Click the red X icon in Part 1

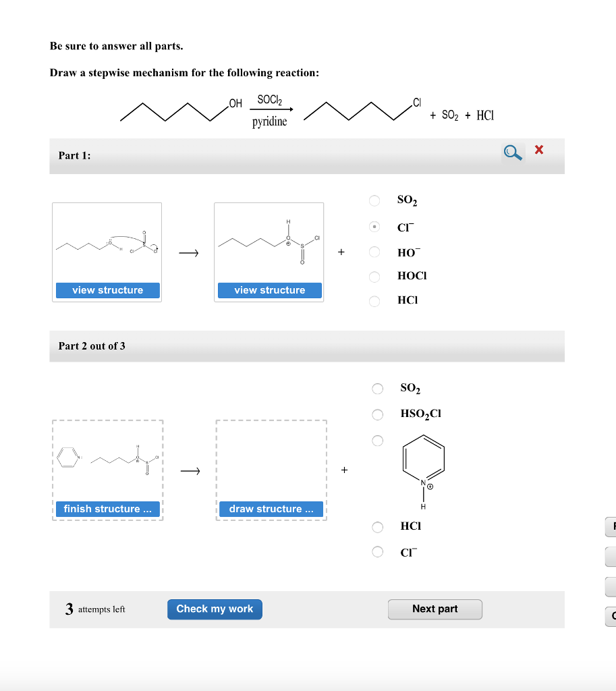(538, 150)
